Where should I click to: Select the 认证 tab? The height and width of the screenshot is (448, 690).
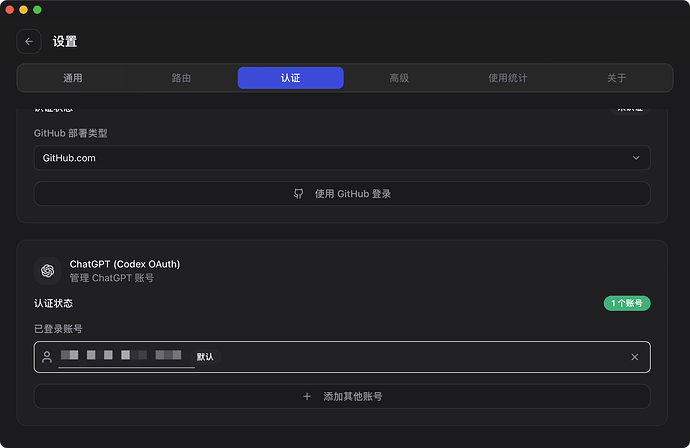pos(290,78)
